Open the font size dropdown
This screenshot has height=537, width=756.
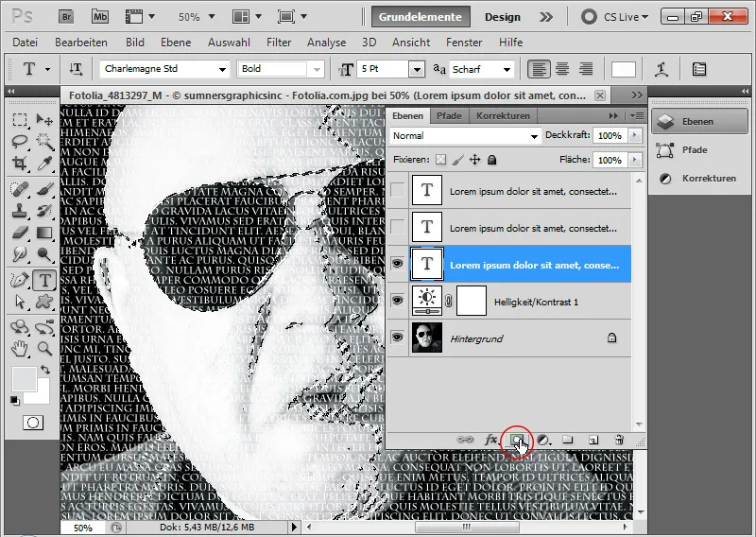[x=417, y=69]
